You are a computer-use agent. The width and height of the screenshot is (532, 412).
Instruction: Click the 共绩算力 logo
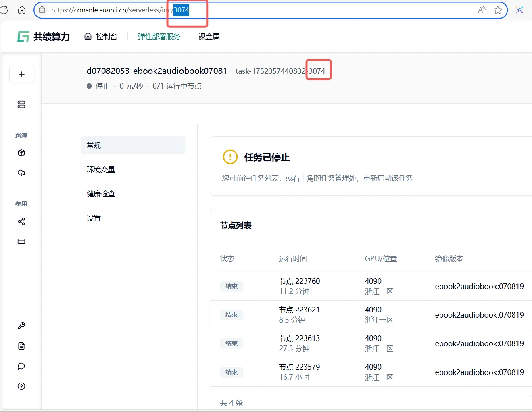[x=44, y=37]
